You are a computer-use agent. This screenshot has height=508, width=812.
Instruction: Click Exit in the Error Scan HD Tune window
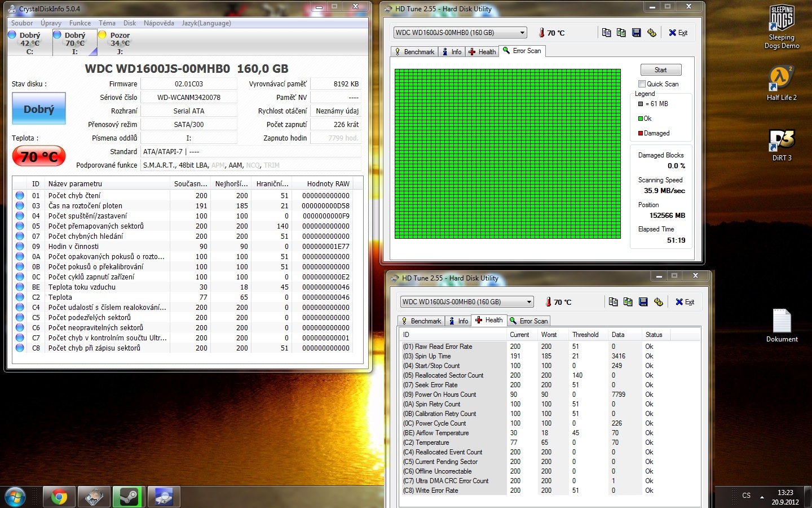678,33
